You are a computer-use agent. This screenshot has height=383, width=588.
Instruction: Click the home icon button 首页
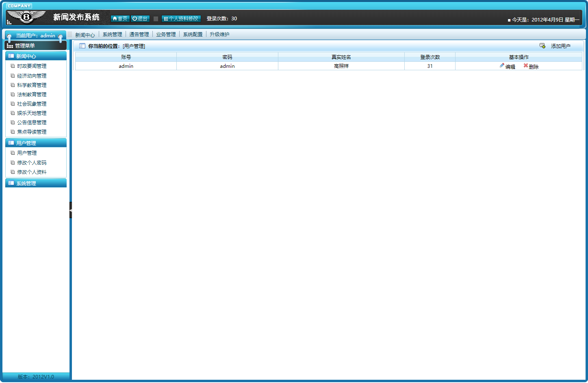coord(120,19)
